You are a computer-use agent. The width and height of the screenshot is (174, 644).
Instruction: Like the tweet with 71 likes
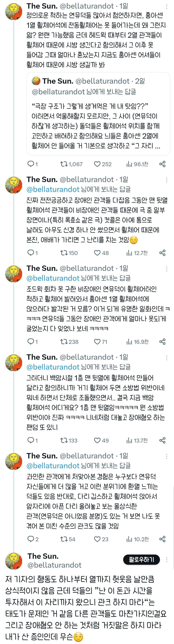click(97, 341)
